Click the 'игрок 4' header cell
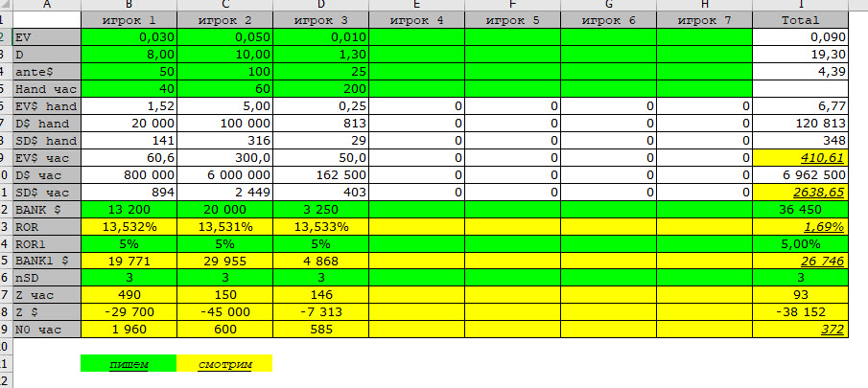The width and height of the screenshot is (868, 388). pos(417,20)
